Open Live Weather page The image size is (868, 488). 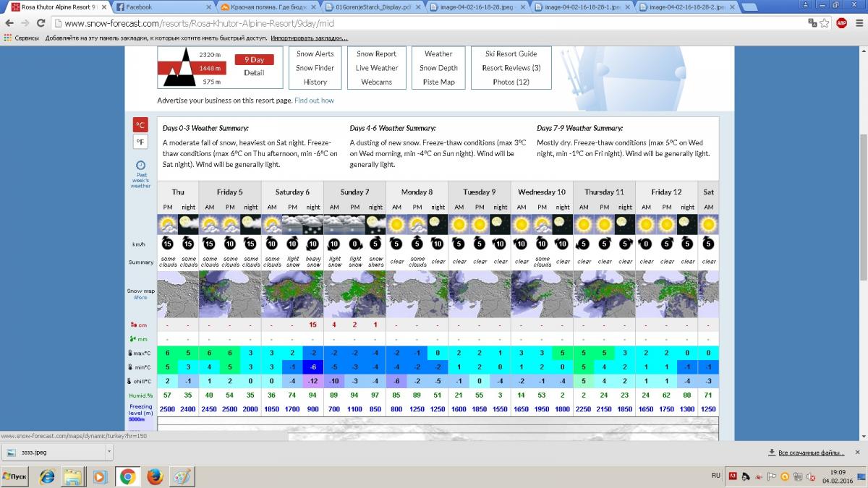point(377,68)
